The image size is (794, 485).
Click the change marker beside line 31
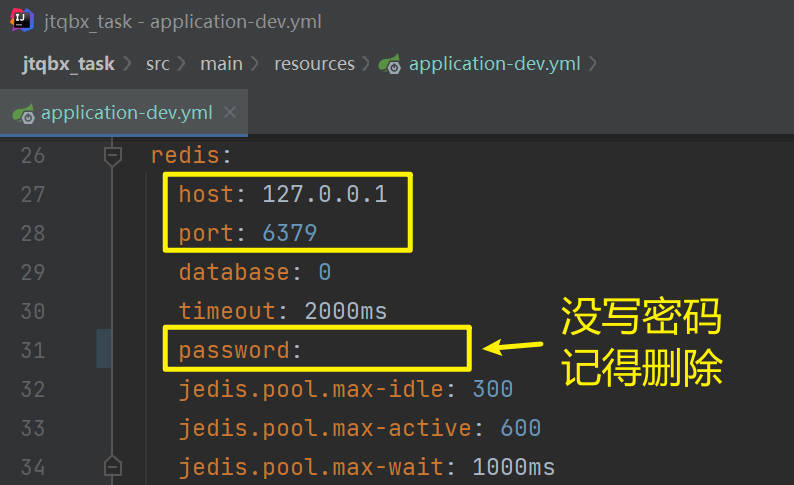click(x=104, y=348)
